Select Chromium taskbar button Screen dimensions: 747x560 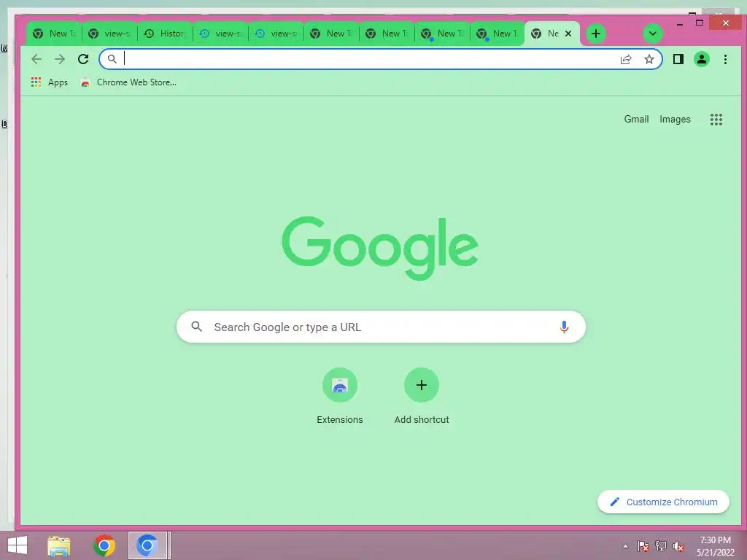(147, 545)
